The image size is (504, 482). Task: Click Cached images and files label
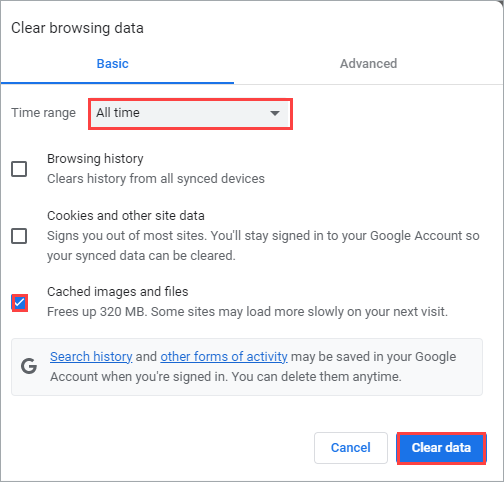tap(118, 292)
